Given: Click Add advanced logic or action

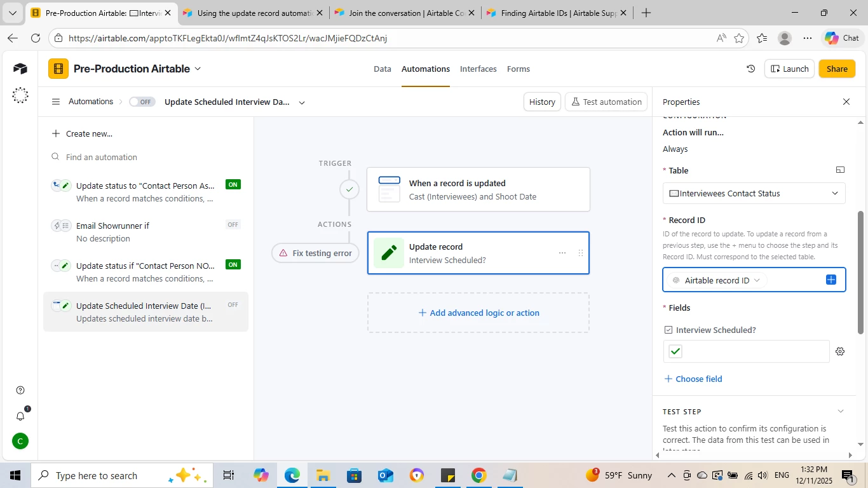Looking at the screenshot, I should (x=478, y=313).
